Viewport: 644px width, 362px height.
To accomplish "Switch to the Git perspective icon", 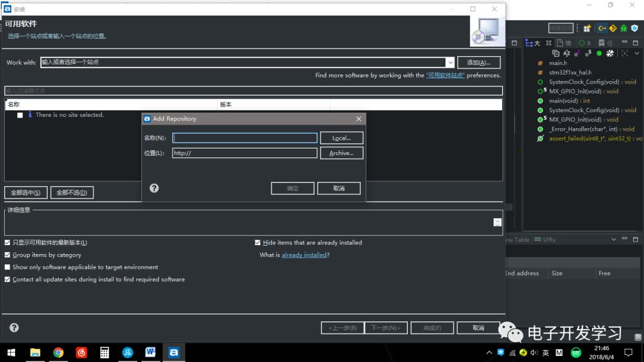I will pos(613,28).
